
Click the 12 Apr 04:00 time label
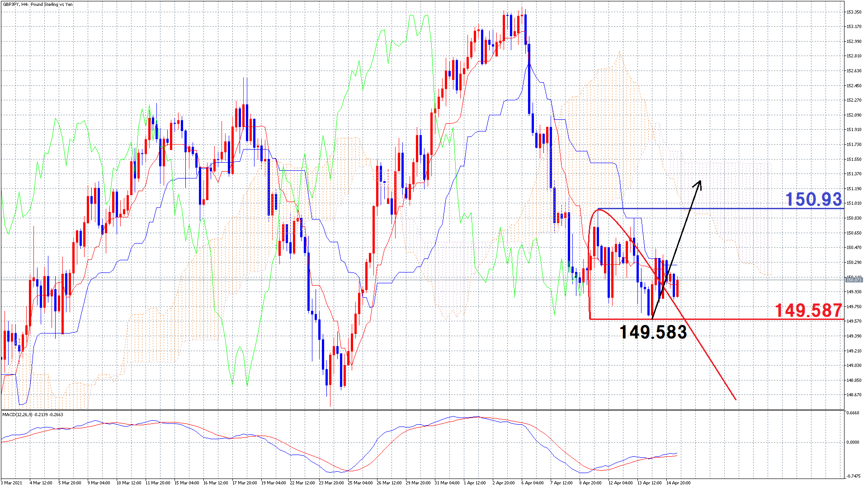[x=620, y=483]
